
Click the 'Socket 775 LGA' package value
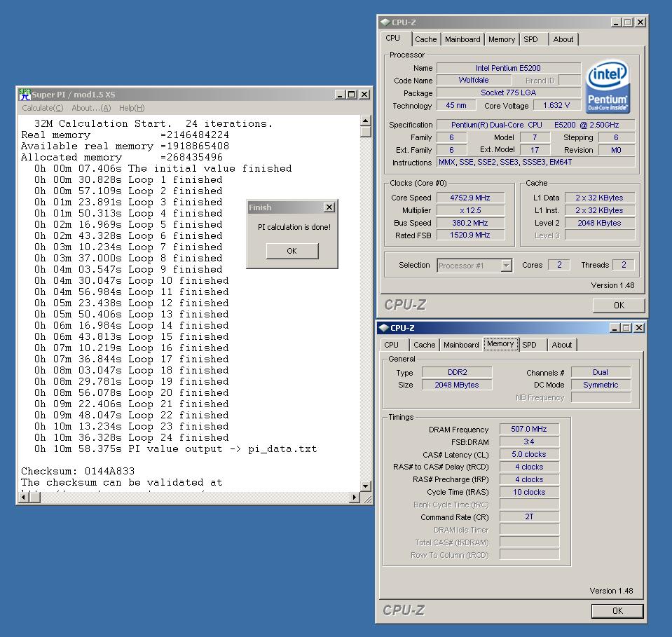click(x=508, y=93)
